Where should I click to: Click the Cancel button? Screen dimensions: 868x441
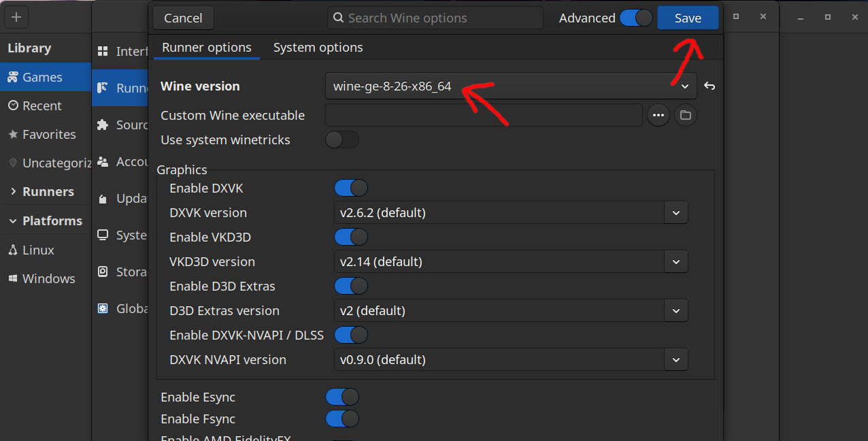coord(183,18)
